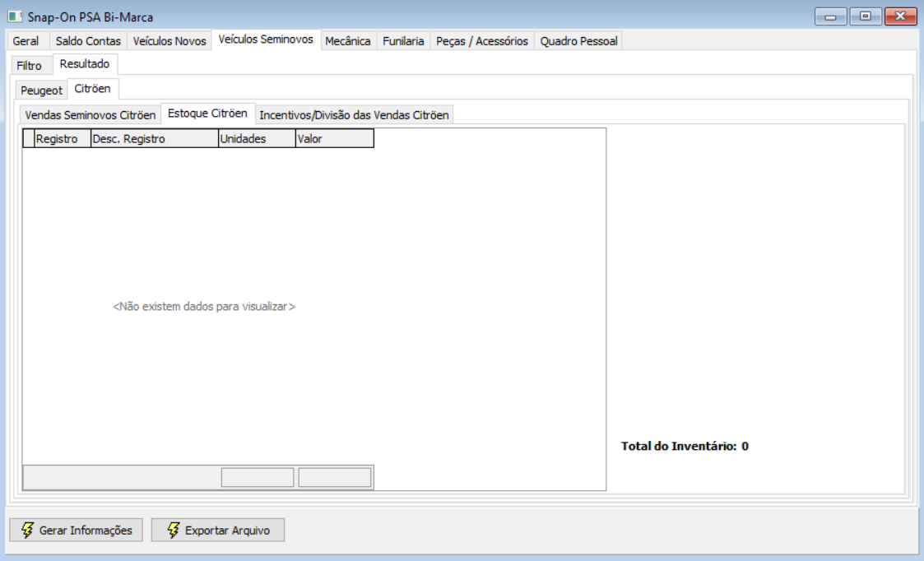Select the Estoque Citröen tab

(x=207, y=114)
